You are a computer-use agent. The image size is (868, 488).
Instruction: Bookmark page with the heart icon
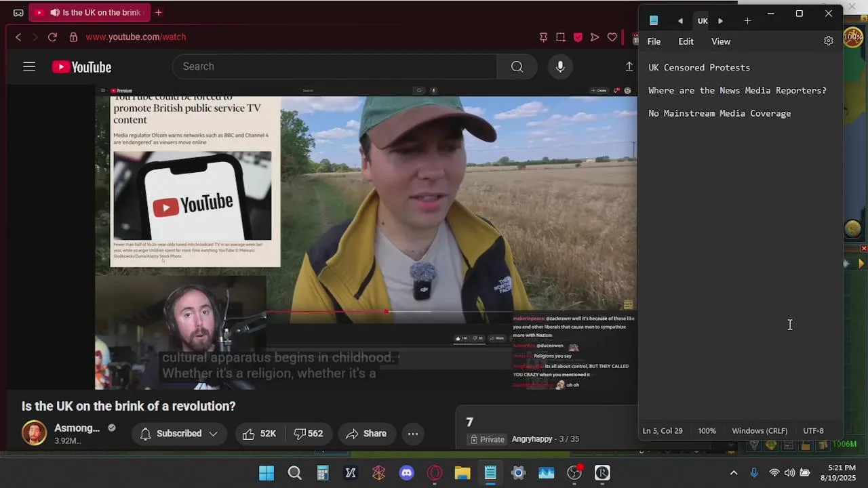(612, 37)
